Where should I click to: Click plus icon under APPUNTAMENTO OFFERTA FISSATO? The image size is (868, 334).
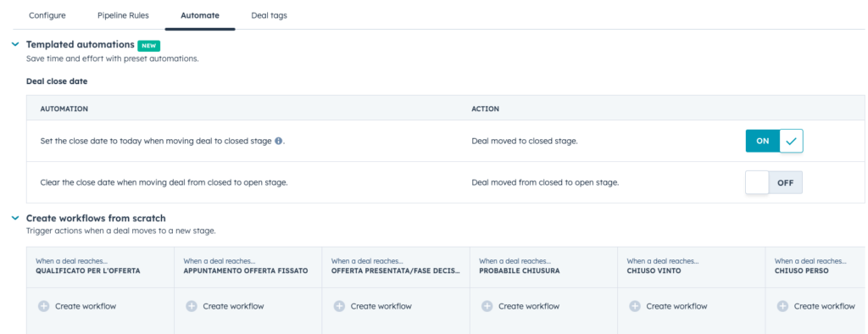click(192, 306)
